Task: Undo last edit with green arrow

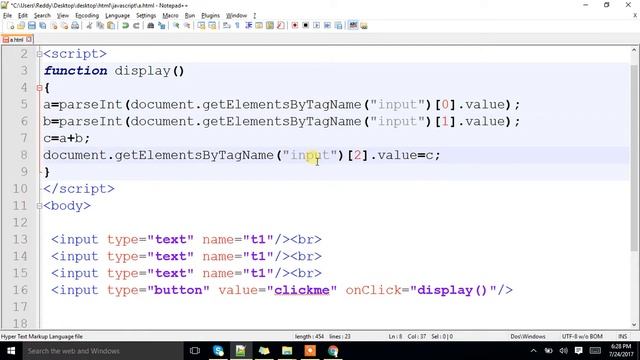Action: [x=125, y=26]
